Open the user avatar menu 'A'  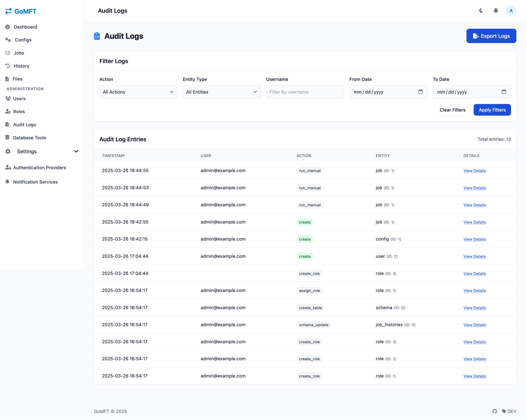coord(511,11)
